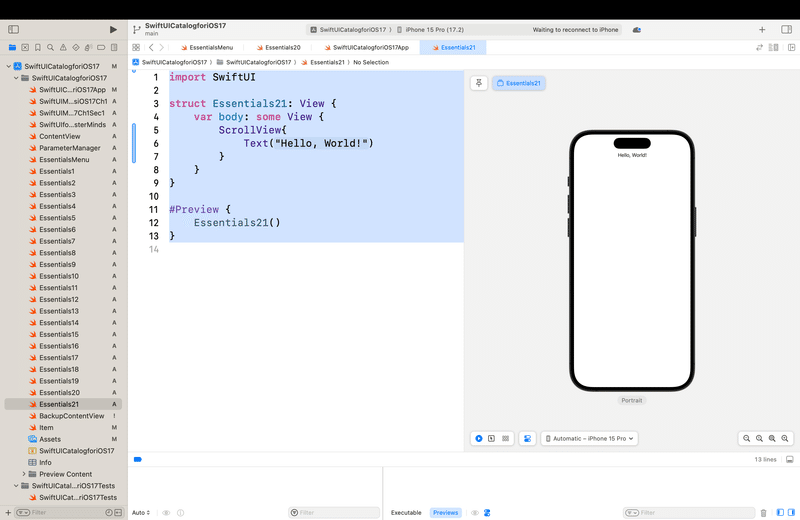Select the Executable console output tab
The image size is (800, 520).
[406, 513]
